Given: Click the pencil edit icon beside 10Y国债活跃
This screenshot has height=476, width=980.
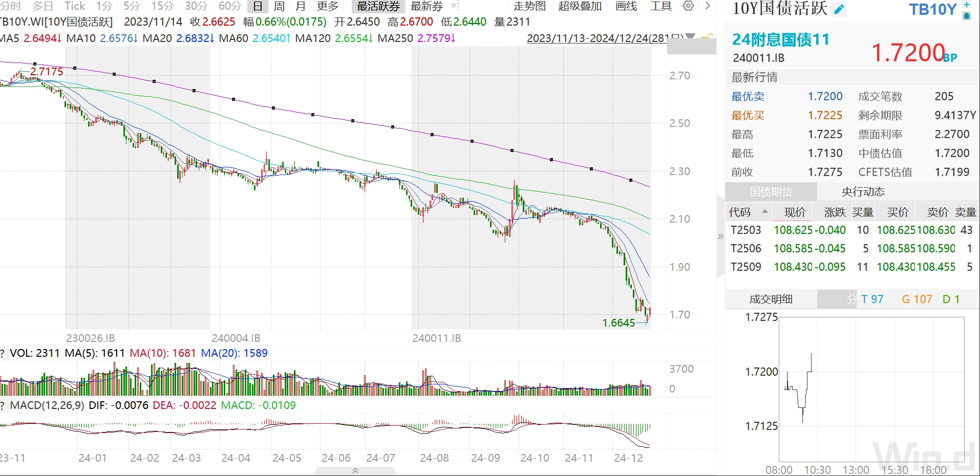Looking at the screenshot, I should pos(839,9).
